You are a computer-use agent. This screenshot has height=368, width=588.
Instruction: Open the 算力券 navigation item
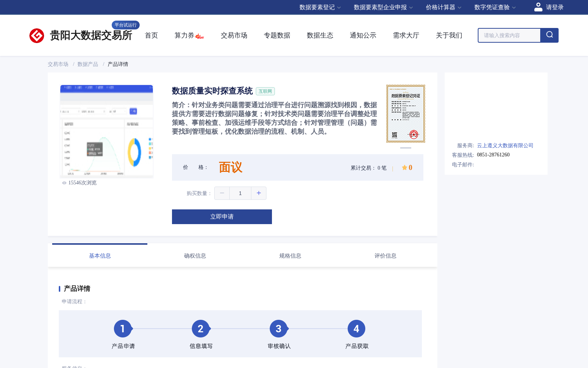coord(184,35)
